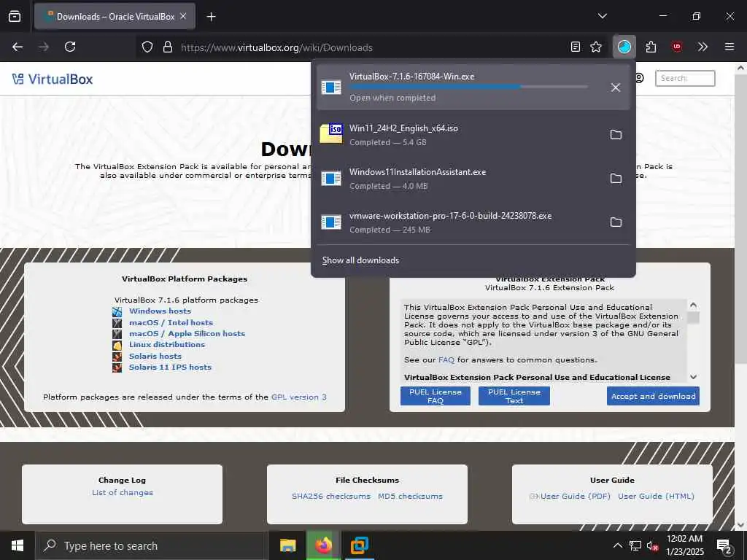Open SHA256 checksums link
This screenshot has width=747, height=560.
[331, 496]
